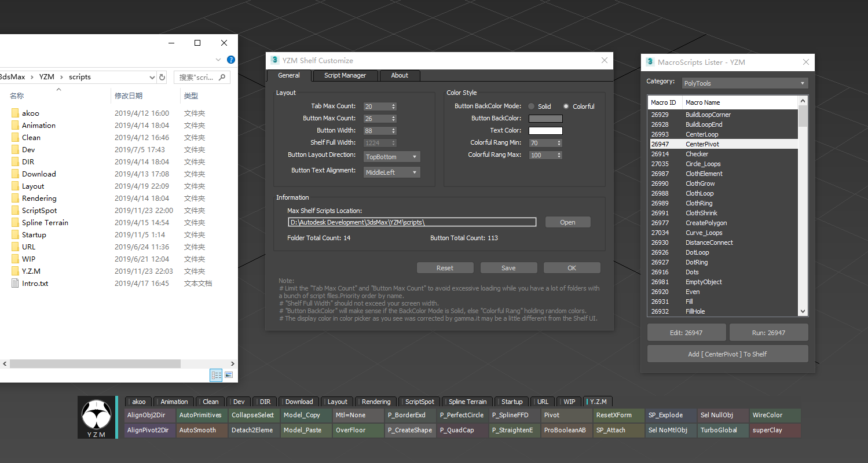Click OK in Shelf Customize
The height and width of the screenshot is (463, 868).
click(572, 268)
